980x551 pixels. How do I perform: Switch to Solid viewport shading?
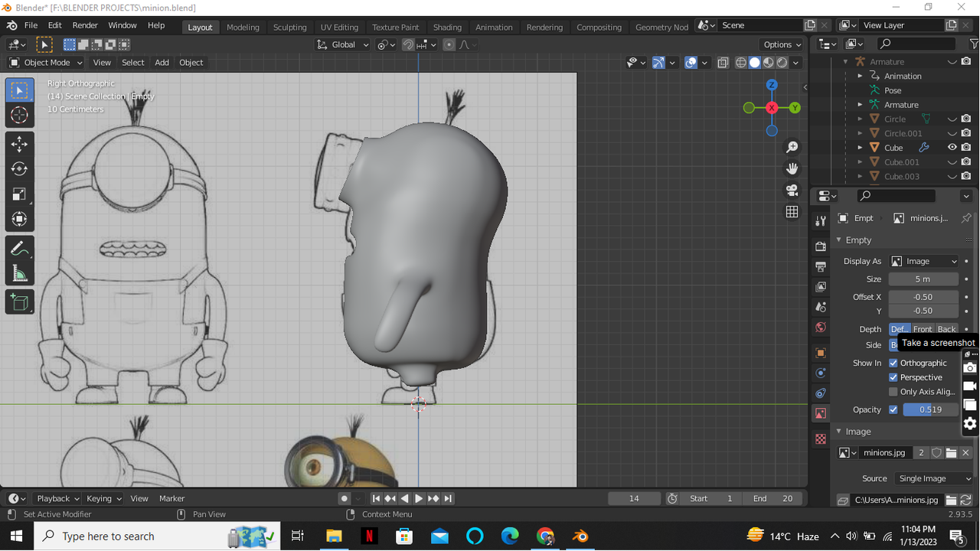click(x=755, y=63)
